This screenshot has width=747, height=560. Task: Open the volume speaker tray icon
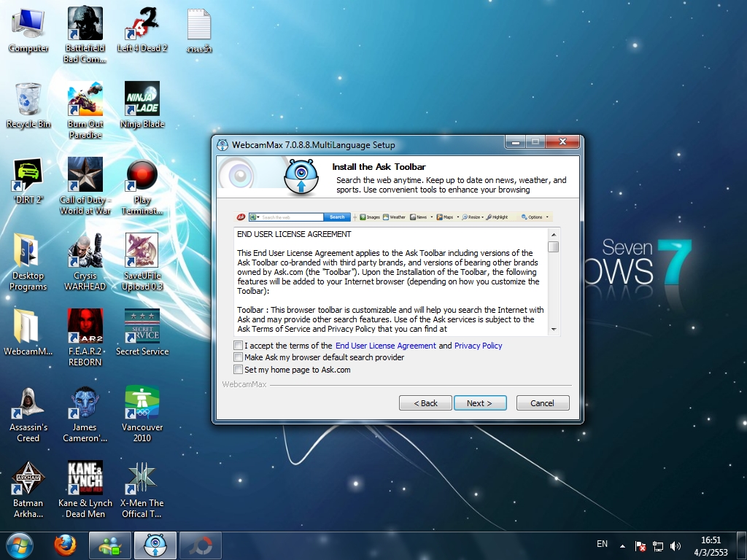tap(675, 546)
